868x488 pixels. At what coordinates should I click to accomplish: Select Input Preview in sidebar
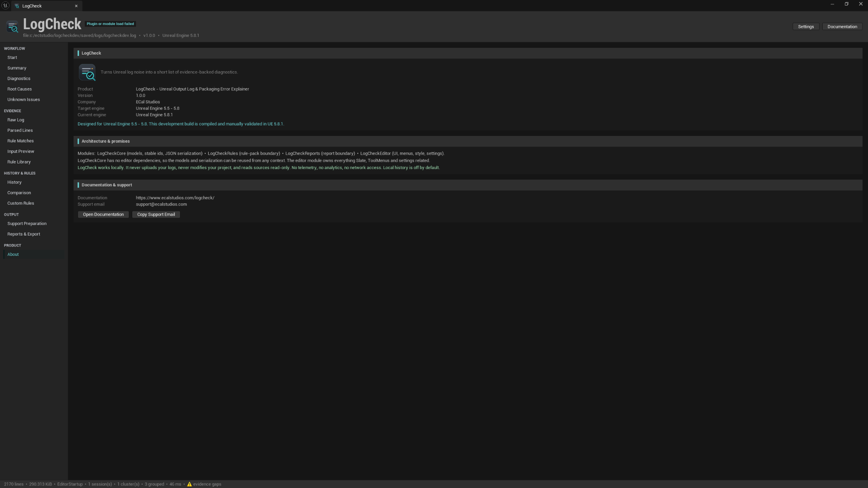tap(34, 152)
